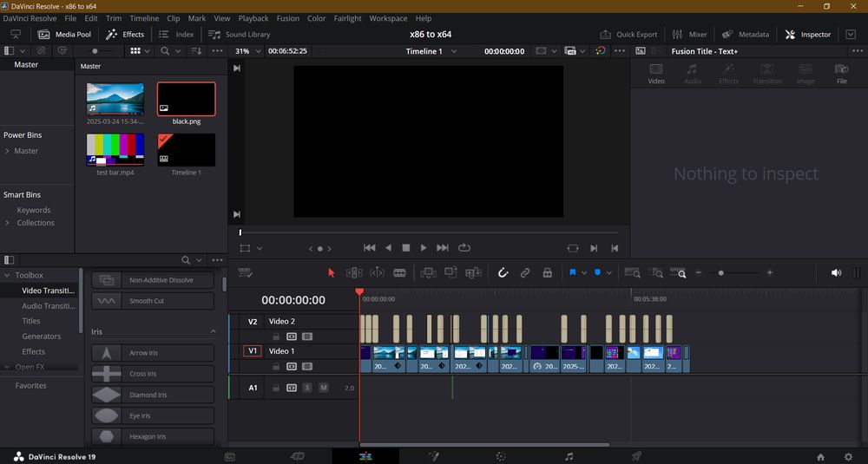Click the Custom Zoom icon
This screenshot has width=868, height=464.
(678, 272)
